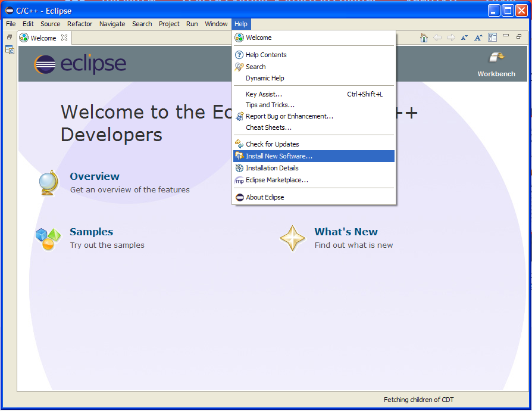Viewport: 532px width, 411px height.
Task: Click the customize page icon in toolbar
Action: 492,38
